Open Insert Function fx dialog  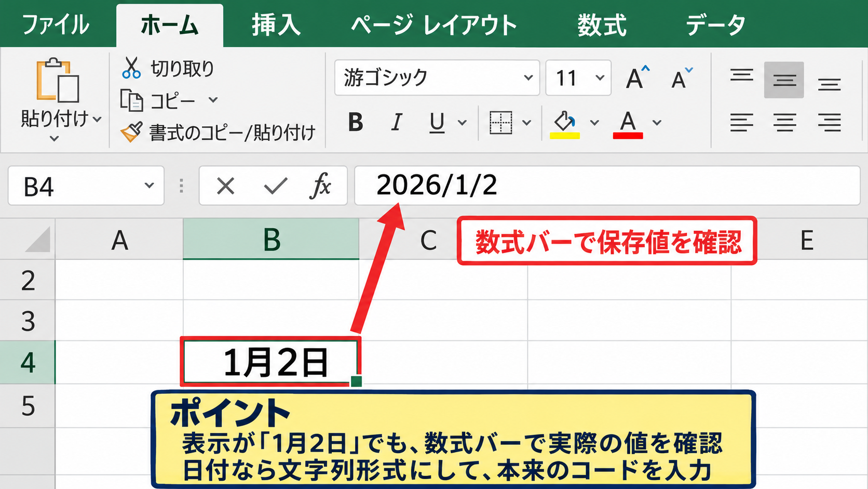tap(321, 186)
